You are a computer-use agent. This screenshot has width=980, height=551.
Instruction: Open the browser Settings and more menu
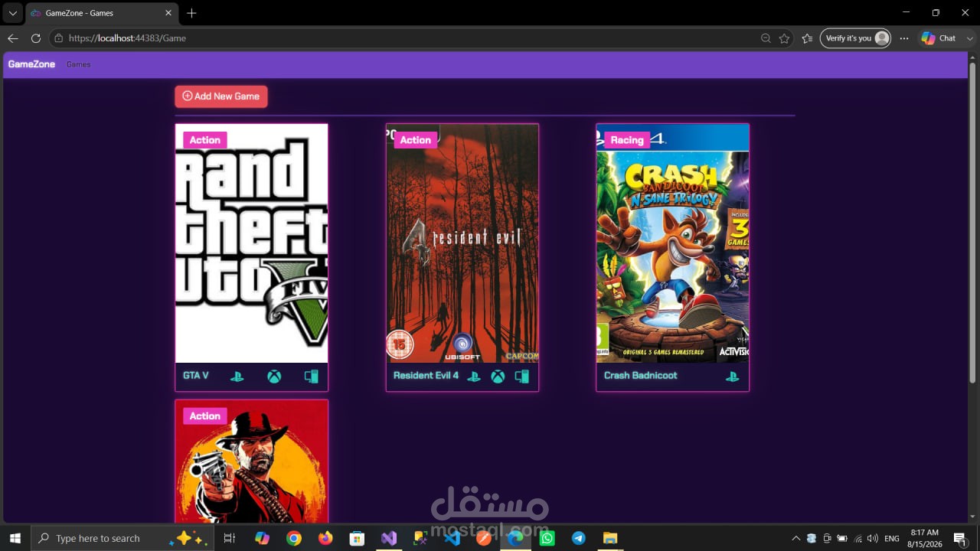click(x=904, y=38)
